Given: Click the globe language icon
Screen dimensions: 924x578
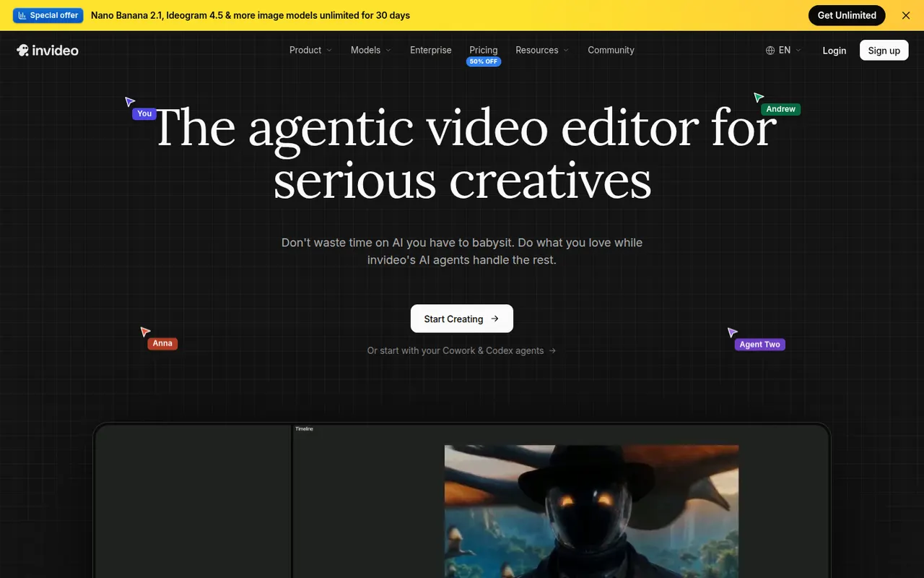Looking at the screenshot, I should coord(770,50).
